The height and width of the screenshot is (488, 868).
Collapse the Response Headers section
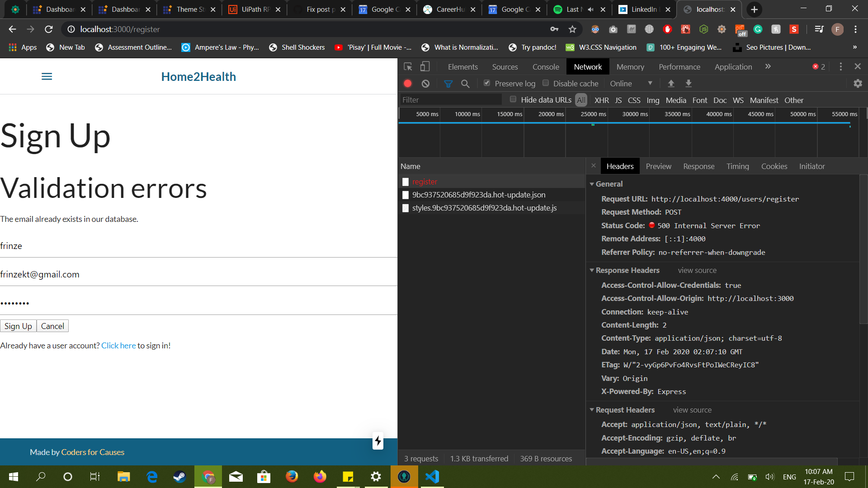pyautogui.click(x=592, y=270)
